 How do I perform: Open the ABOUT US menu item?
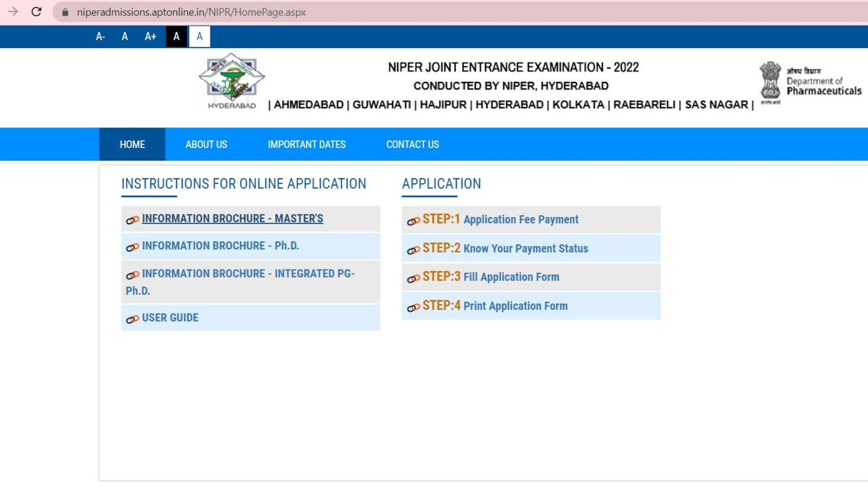206,144
